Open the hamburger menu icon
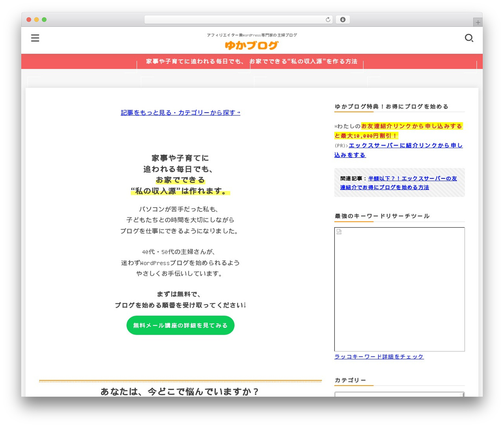504x427 pixels. 35,38
